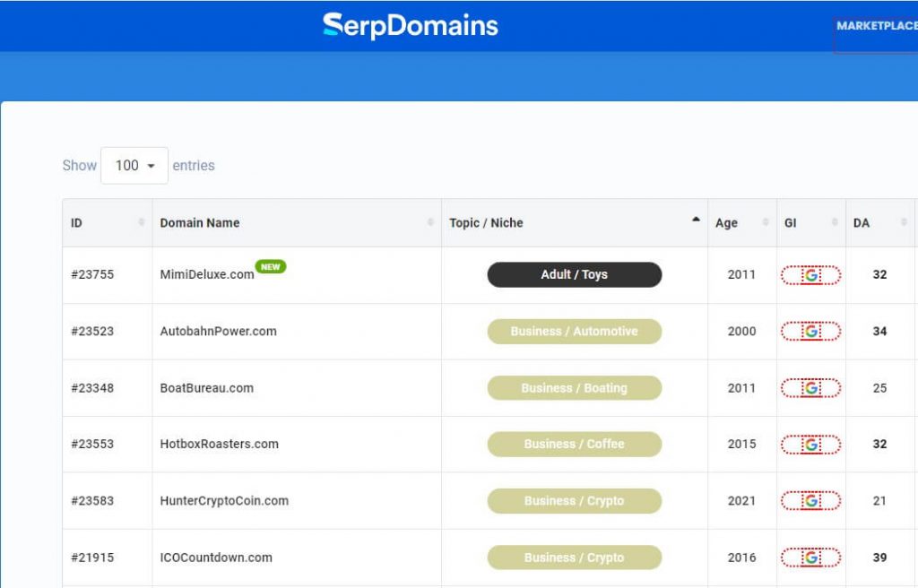This screenshot has width=918, height=588.
Task: Open the AutobahnPower.com domain
Action: click(x=219, y=332)
